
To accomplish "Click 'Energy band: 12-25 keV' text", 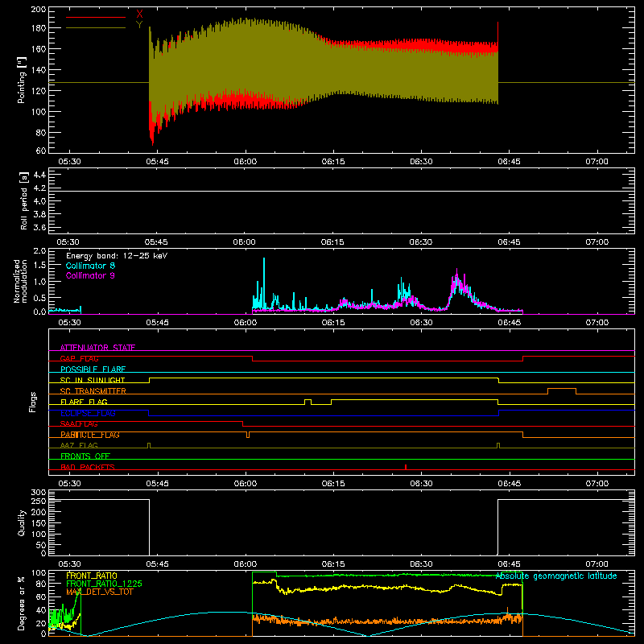I will pos(117,256).
